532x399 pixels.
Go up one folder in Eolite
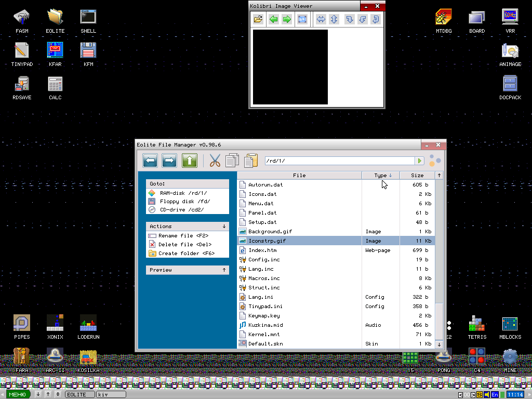click(x=189, y=161)
